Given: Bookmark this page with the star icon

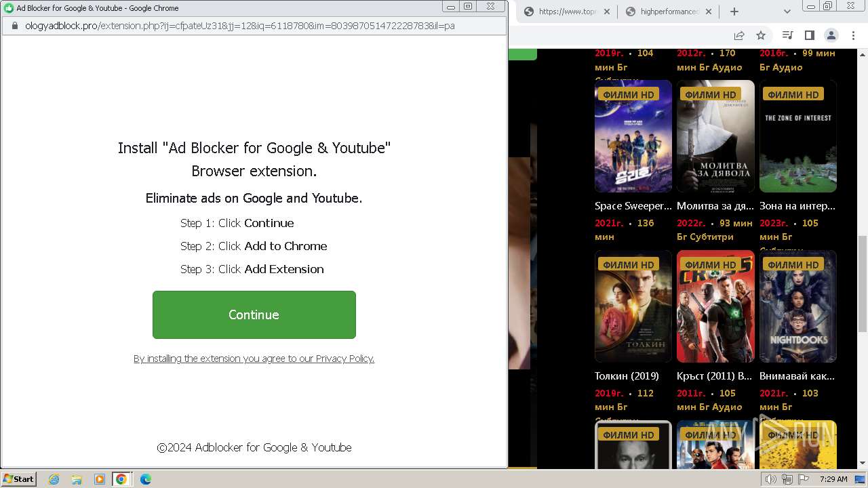Looking at the screenshot, I should point(761,35).
